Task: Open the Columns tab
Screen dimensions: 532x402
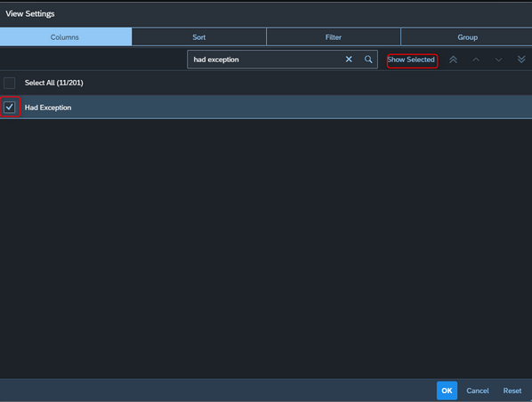Action: click(66, 37)
